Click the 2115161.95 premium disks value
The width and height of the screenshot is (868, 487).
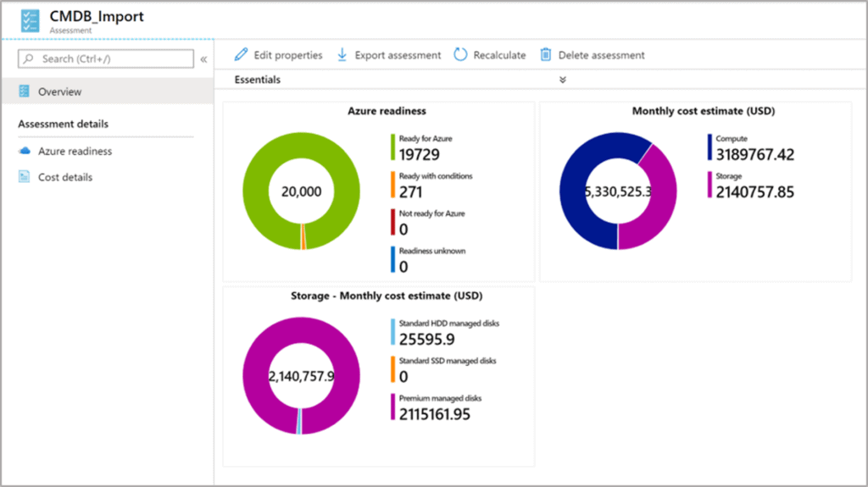coord(435,414)
